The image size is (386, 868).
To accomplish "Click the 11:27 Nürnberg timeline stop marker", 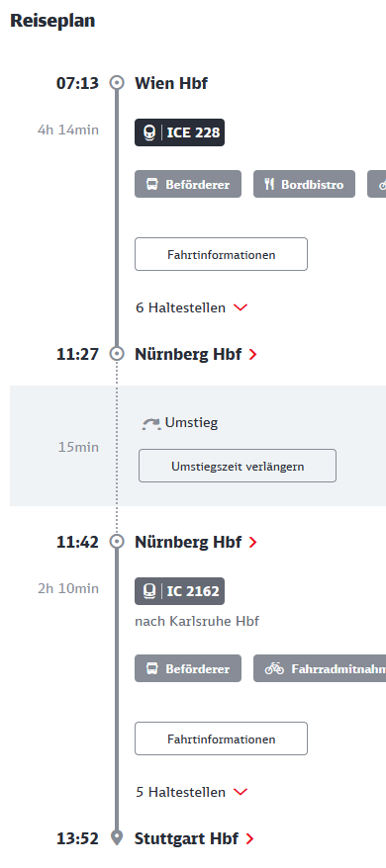I will 117,354.
